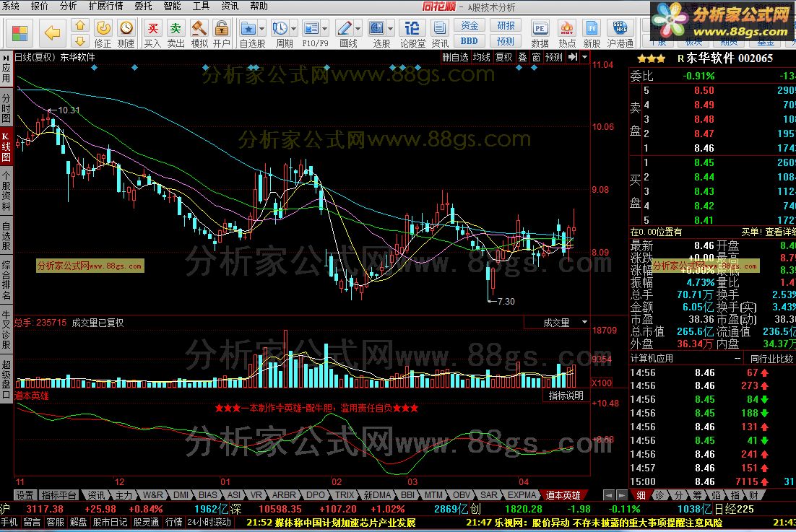Click the 买入 buy icon
This screenshot has width=796, height=532.
152,33
